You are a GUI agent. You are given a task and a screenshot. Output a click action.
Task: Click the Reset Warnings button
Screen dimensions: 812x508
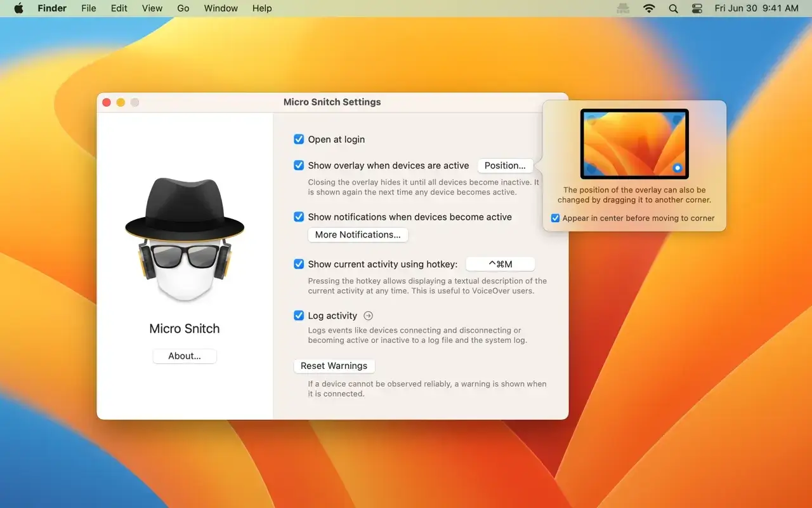point(334,366)
